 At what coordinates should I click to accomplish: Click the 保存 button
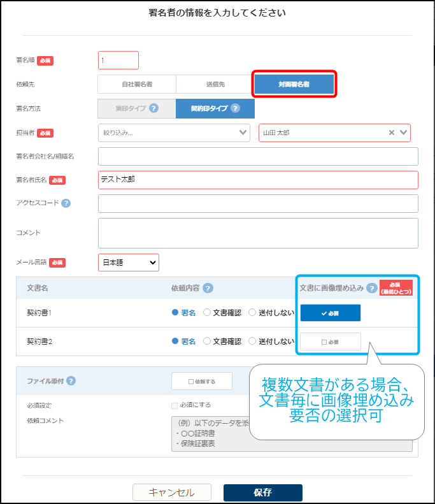[262, 493]
